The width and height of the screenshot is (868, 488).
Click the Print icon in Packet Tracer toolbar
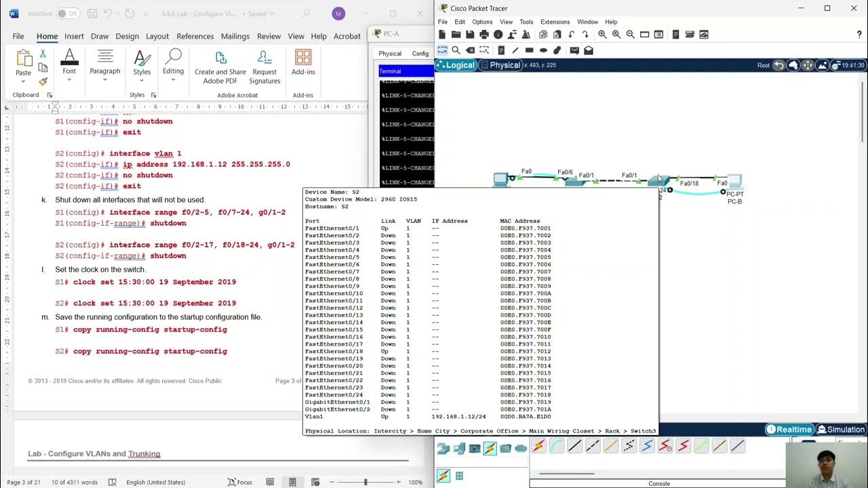pos(484,35)
